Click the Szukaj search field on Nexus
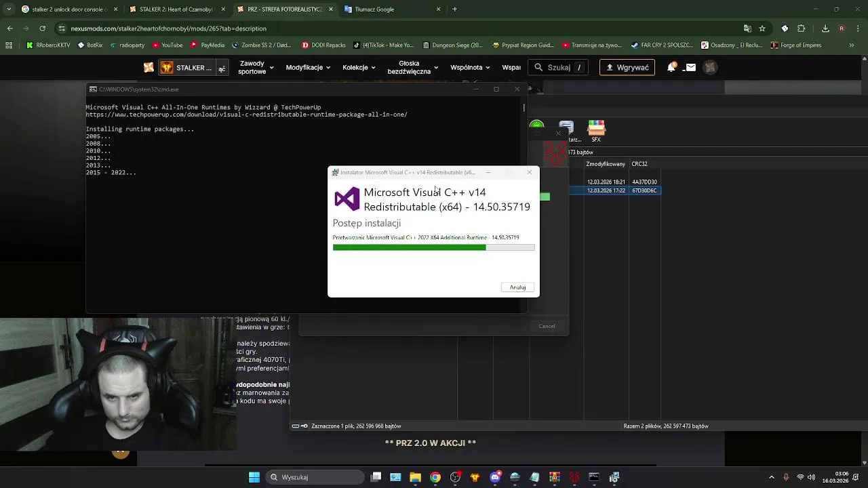The image size is (868, 488). (x=558, y=67)
